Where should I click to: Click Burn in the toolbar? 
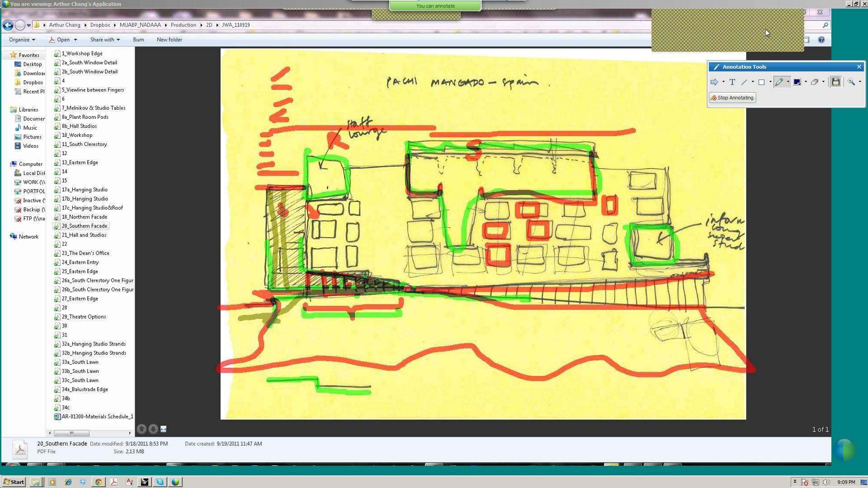coord(138,40)
